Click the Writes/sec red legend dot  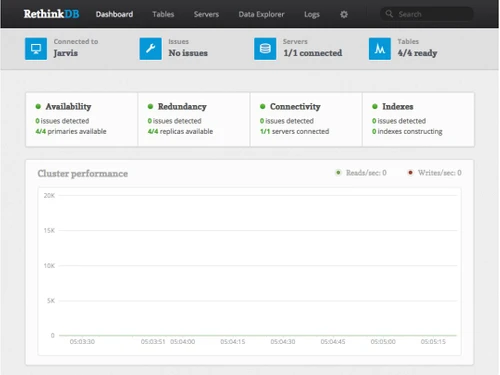(x=410, y=173)
